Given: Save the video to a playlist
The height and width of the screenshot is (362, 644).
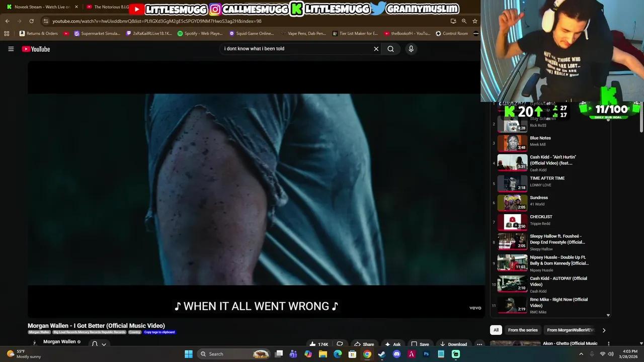Looking at the screenshot, I should click(x=420, y=344).
